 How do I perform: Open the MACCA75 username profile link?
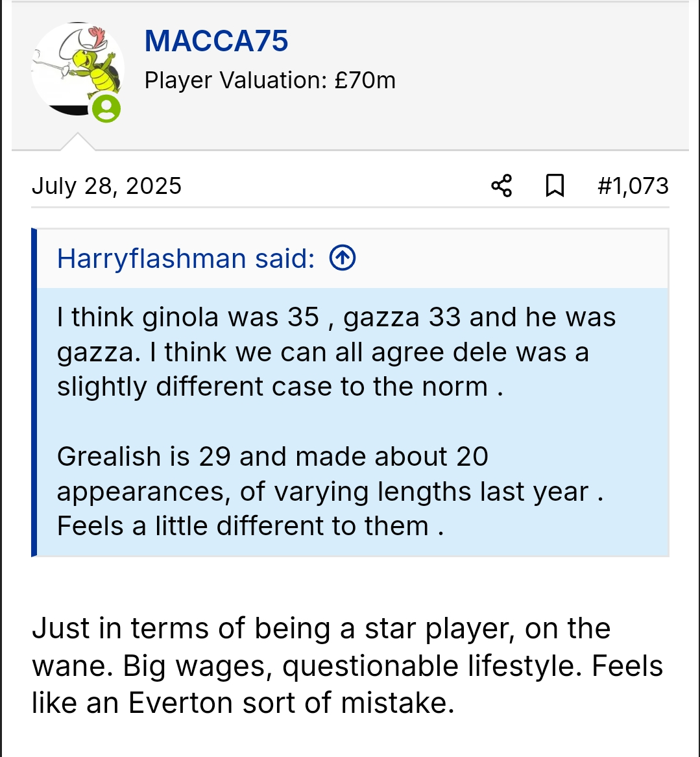(x=216, y=41)
